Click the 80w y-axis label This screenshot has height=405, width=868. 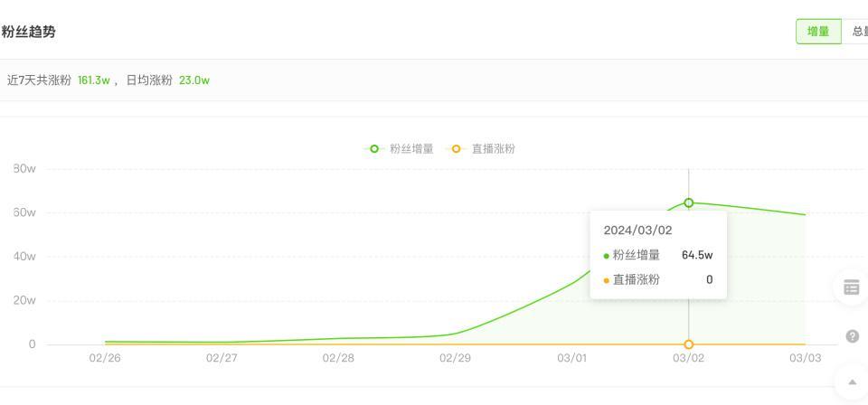(x=24, y=169)
